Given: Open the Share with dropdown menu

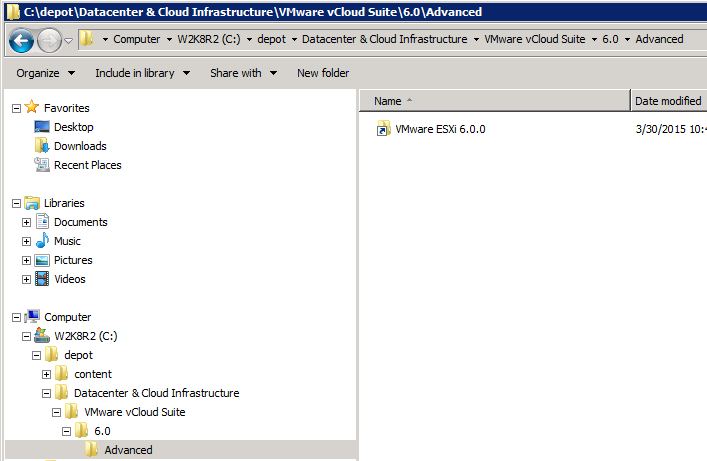Looking at the screenshot, I should click(242, 73).
